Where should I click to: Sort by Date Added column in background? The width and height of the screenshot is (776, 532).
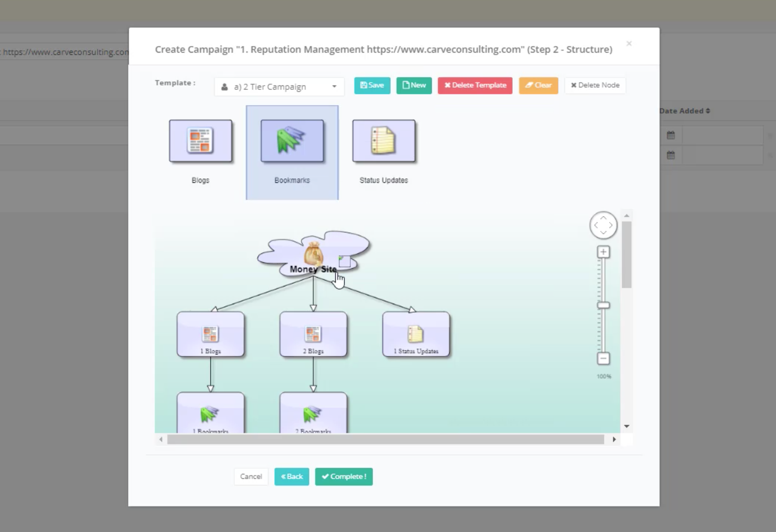tap(685, 111)
